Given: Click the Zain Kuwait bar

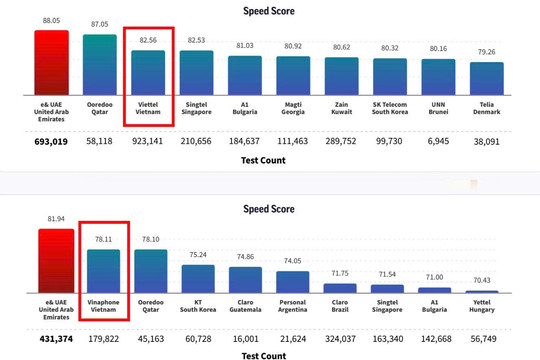Looking at the screenshot, I should [342, 76].
